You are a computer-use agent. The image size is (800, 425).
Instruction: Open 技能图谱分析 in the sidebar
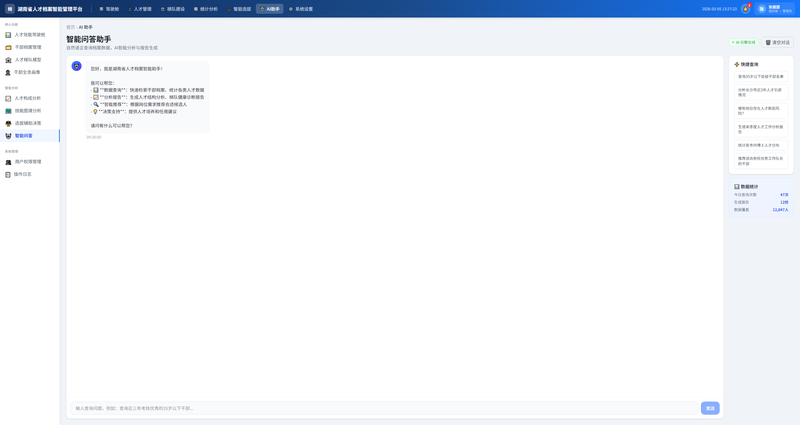point(30,111)
